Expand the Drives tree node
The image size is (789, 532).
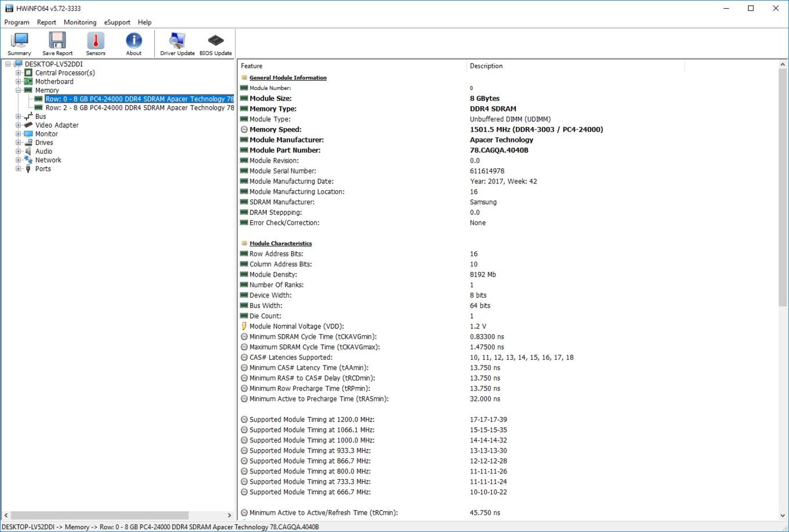pyautogui.click(x=19, y=143)
